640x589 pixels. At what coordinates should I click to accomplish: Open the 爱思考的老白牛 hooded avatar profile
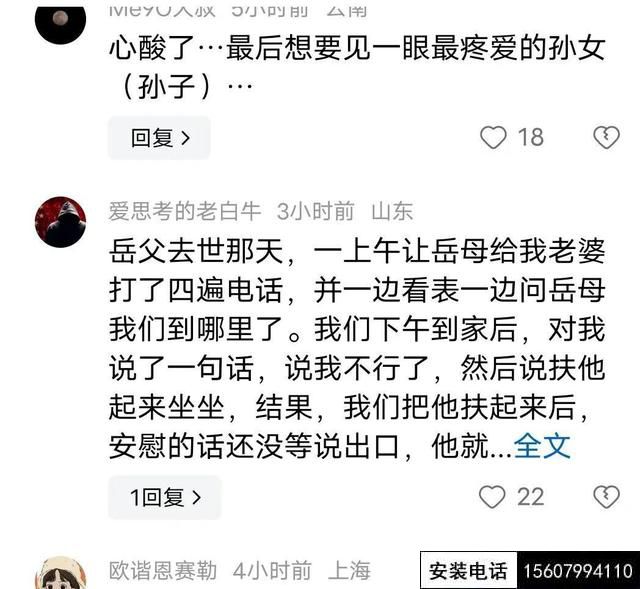(60, 222)
